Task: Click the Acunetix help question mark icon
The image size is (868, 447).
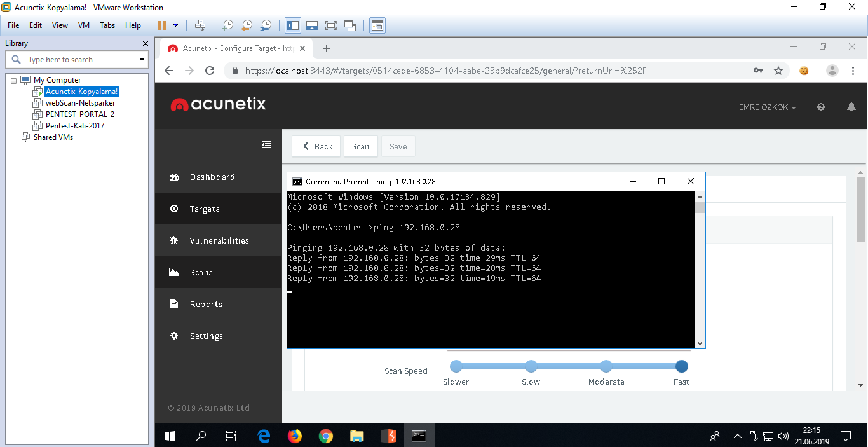Action: pyautogui.click(x=821, y=107)
